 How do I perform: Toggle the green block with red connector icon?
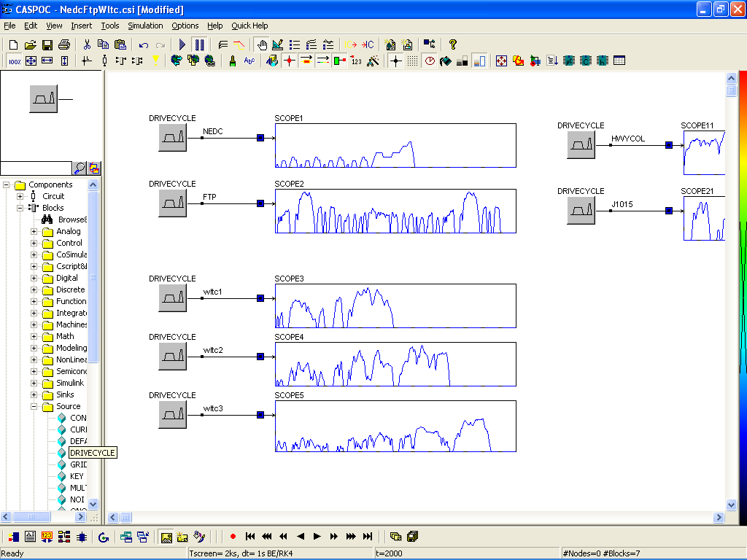[x=340, y=61]
